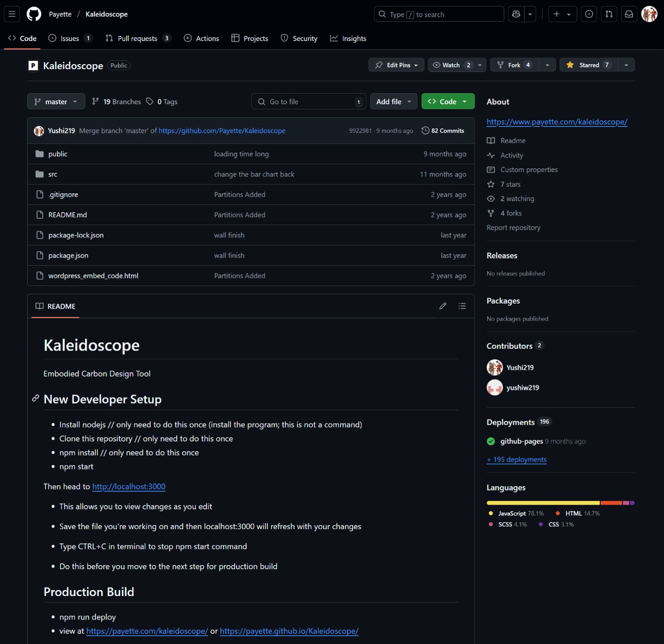The height and width of the screenshot is (644, 664).
Task: Open the Issues circle icon in header
Action: [x=589, y=14]
